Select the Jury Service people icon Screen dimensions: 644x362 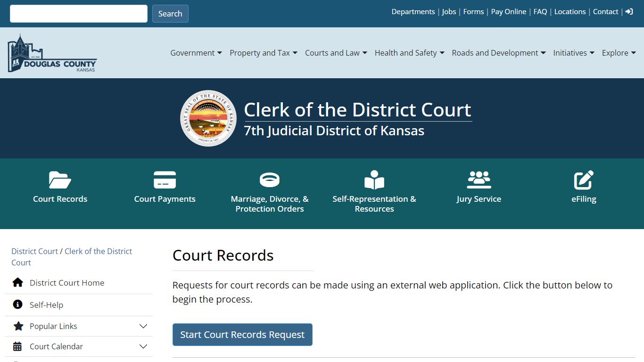[479, 180]
